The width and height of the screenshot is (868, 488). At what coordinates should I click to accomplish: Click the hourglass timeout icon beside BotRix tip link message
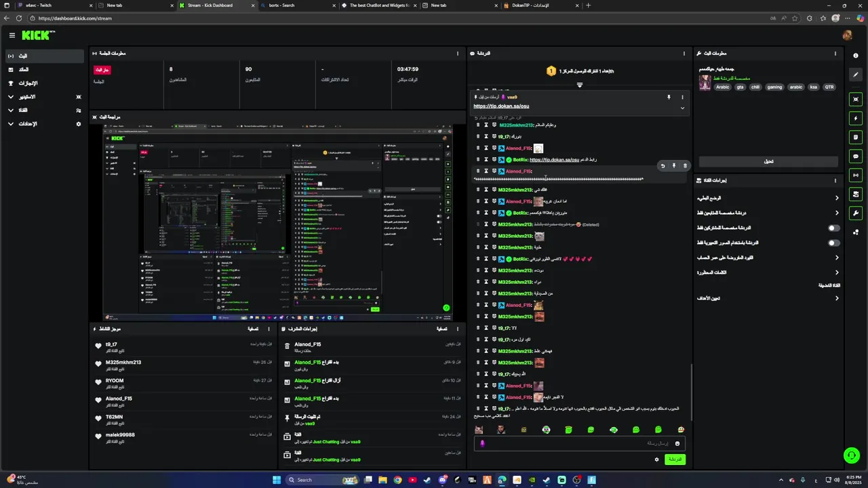(x=486, y=160)
